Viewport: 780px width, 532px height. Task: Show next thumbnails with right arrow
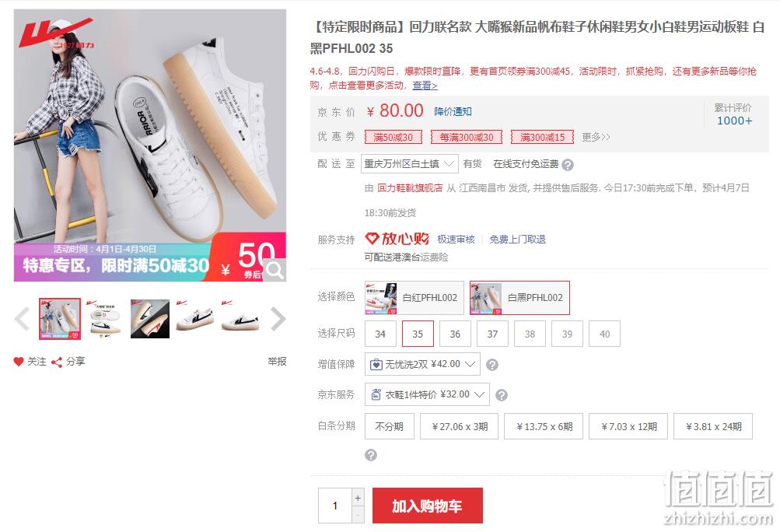[278, 319]
